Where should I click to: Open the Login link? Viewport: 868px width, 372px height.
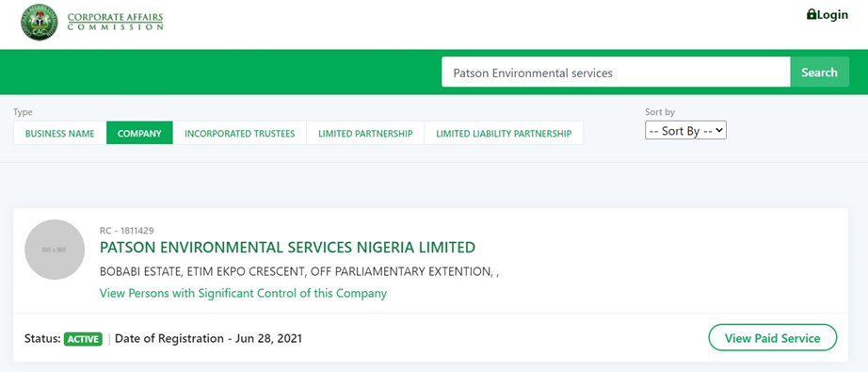(x=827, y=15)
